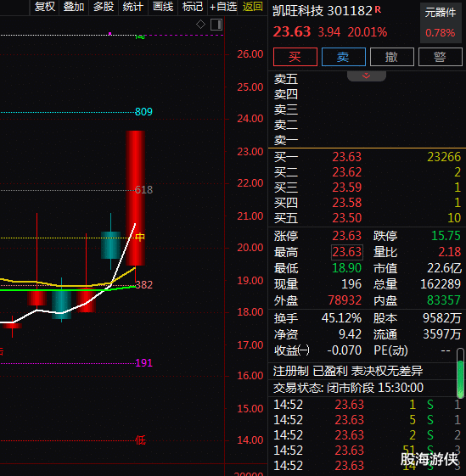Viewport: 466px width, 476px height.
Task: Open the 复权 menu
Action: pyautogui.click(x=45, y=7)
